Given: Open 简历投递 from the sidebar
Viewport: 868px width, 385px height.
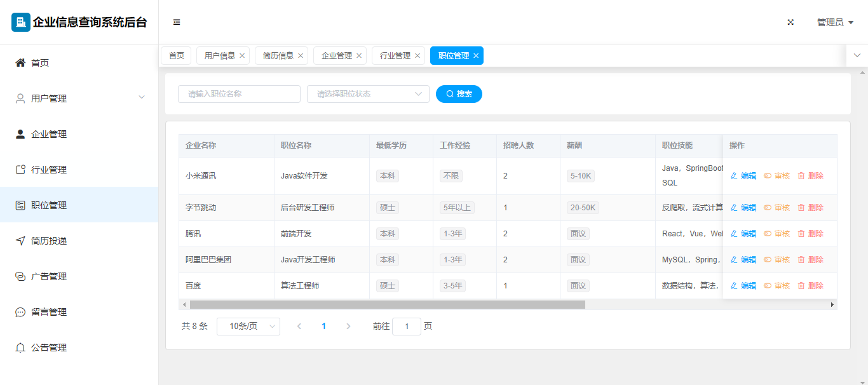Looking at the screenshot, I should 49,241.
